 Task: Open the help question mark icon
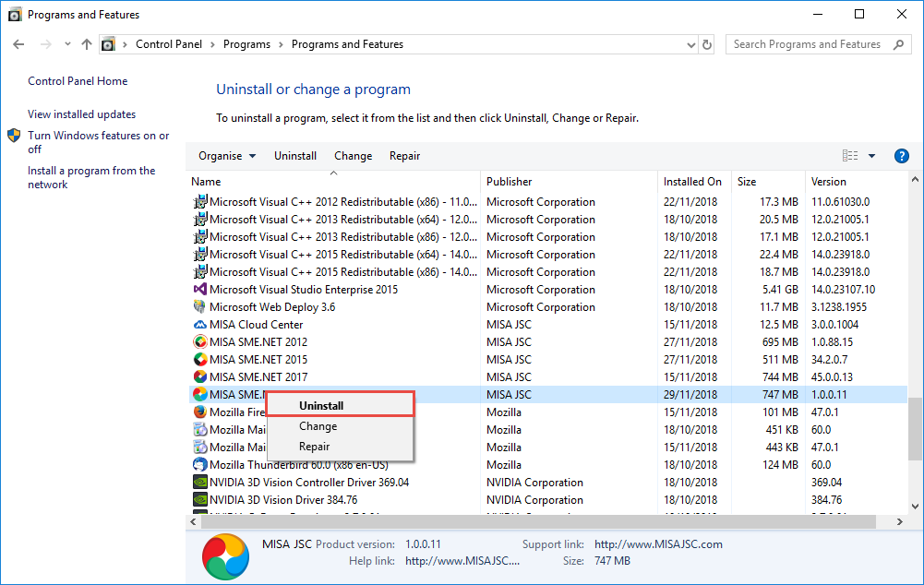(x=902, y=156)
